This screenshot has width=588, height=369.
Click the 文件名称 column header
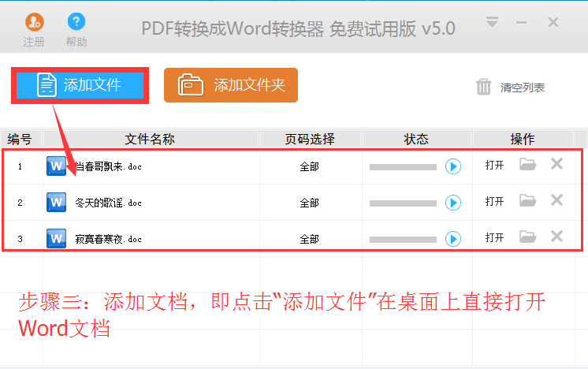tap(151, 139)
